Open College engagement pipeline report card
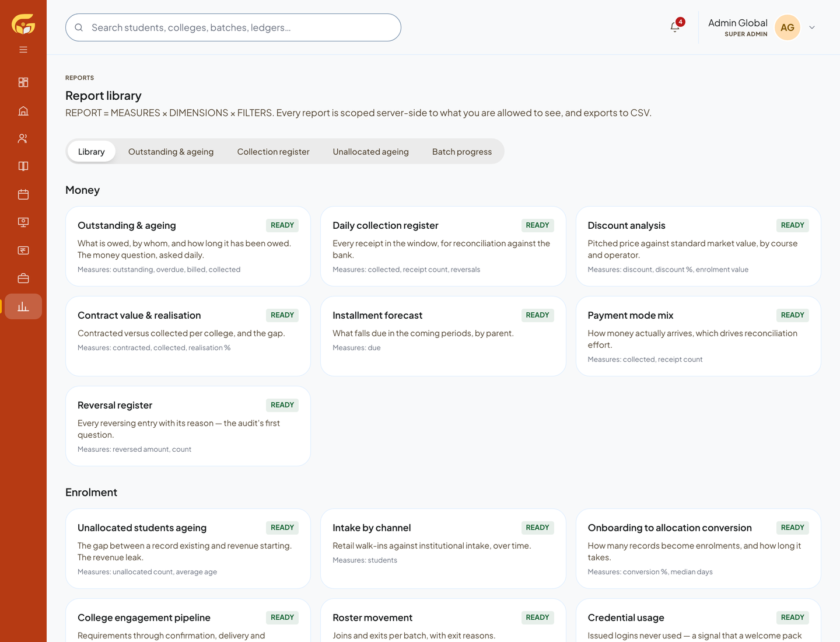The image size is (840, 642). click(188, 620)
